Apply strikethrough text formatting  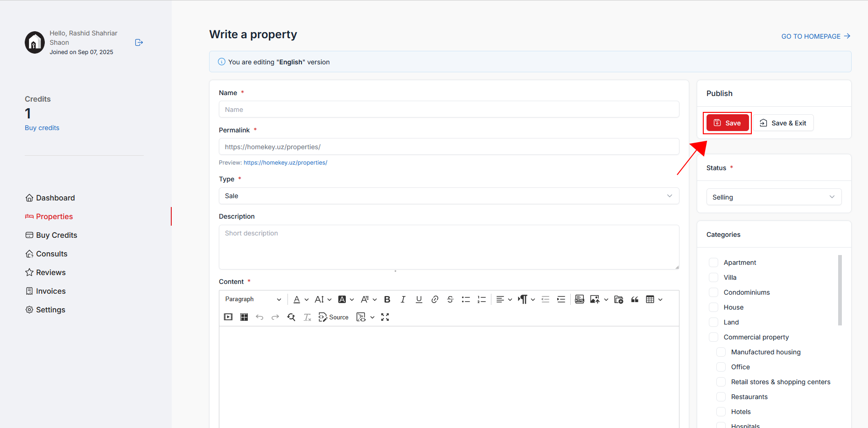coord(450,299)
